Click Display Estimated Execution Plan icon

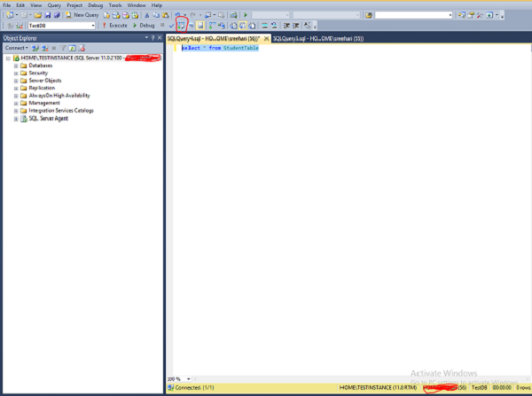[x=182, y=26]
